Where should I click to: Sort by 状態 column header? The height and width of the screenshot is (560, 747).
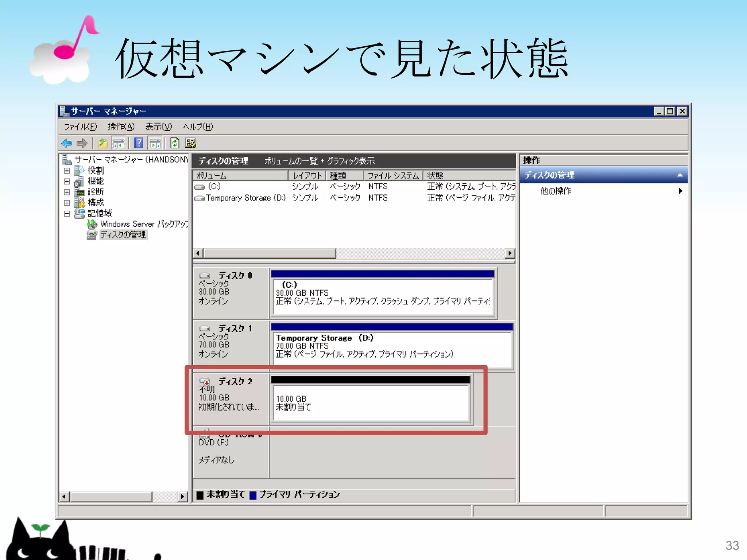click(x=469, y=176)
